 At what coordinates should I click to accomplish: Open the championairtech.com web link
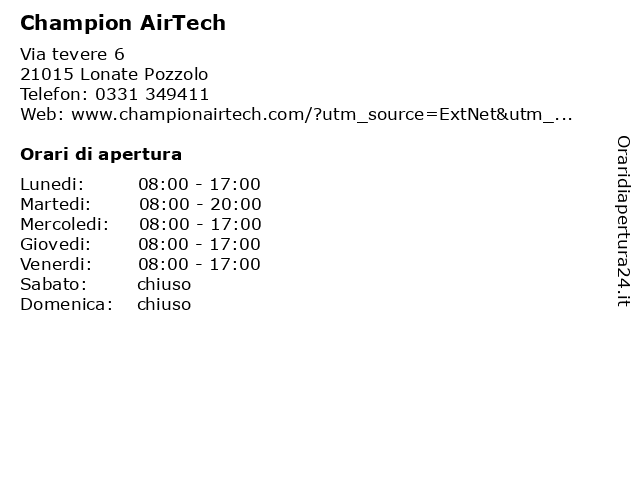322,115
